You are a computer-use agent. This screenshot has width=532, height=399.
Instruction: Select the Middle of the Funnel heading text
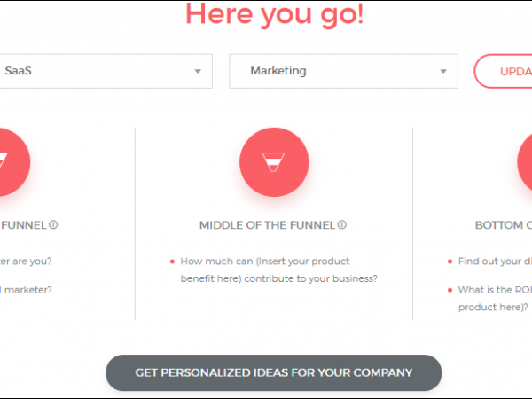(267, 225)
